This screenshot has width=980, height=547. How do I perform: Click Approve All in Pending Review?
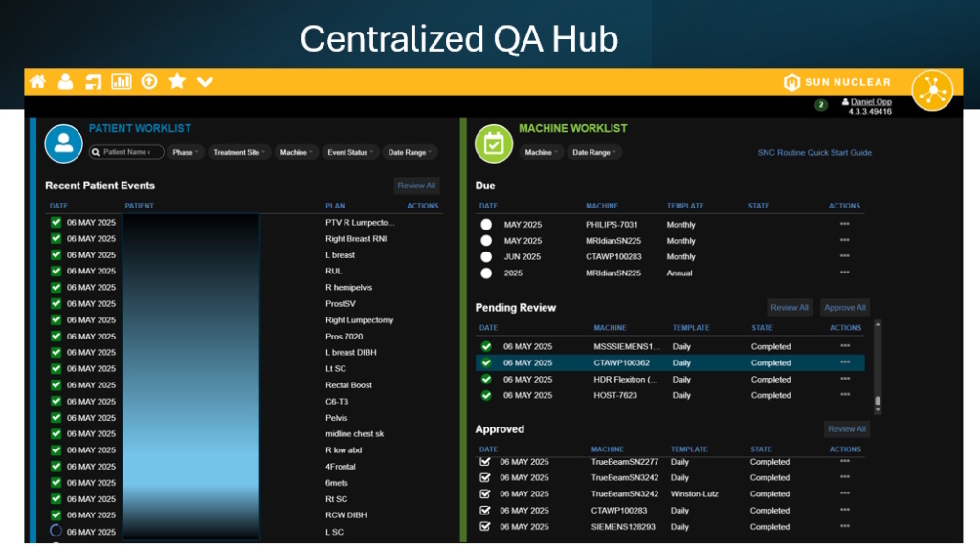(845, 308)
